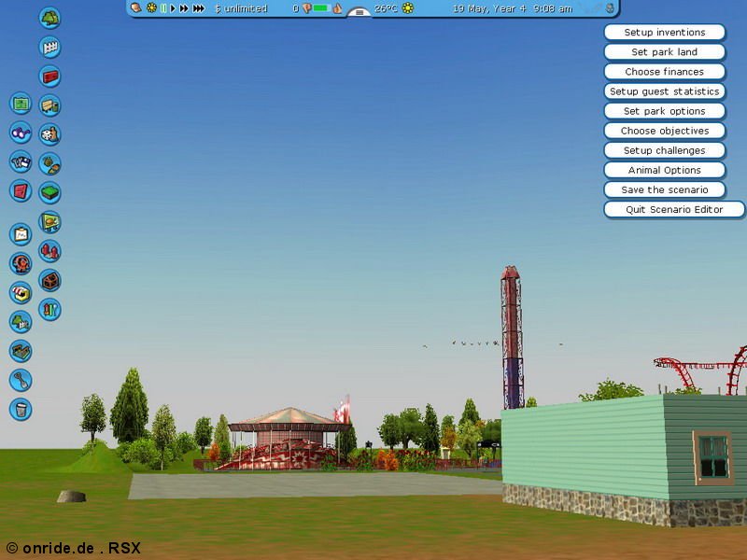This screenshot has width=747, height=560.
Task: Open Set park land
Action: coord(665,52)
